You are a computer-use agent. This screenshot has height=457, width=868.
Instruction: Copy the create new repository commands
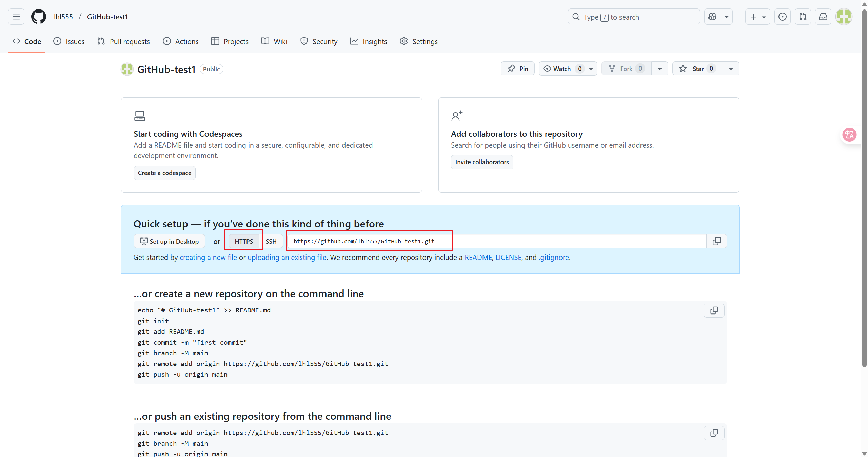(x=714, y=310)
